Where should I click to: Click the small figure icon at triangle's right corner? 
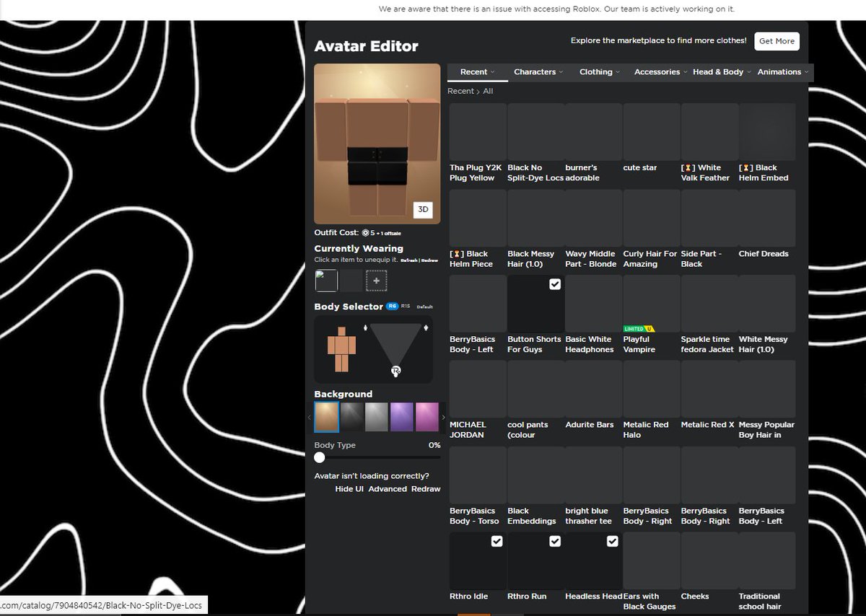coord(426,328)
